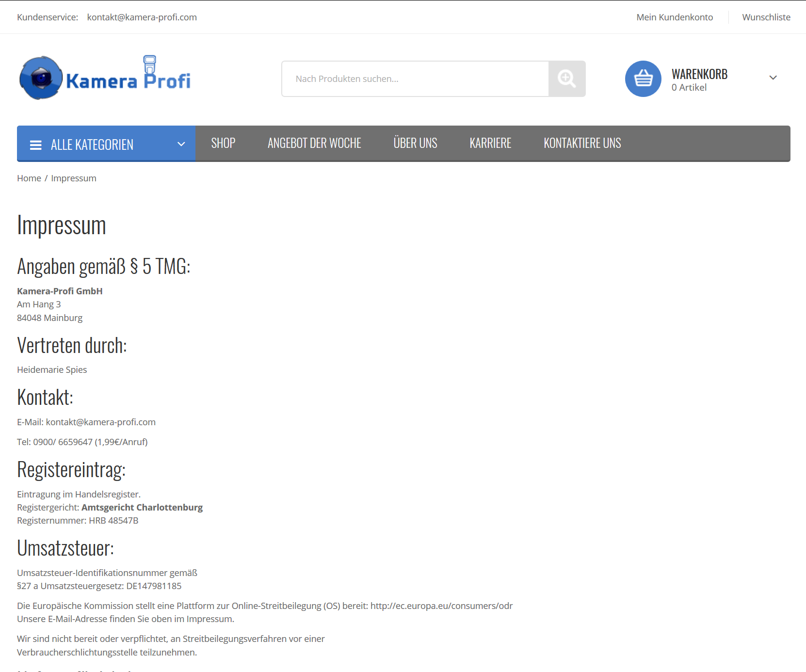
Task: Expand the Alle Kategorien chevron
Action: point(181,144)
